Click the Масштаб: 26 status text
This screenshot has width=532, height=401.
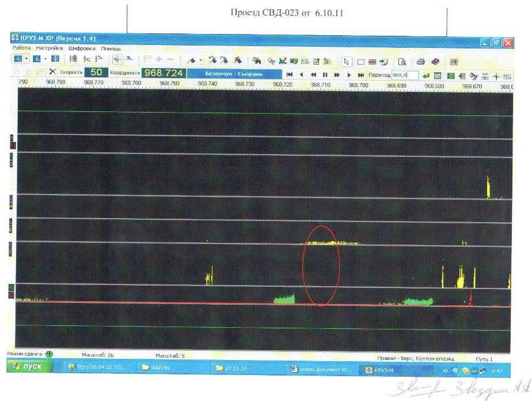coord(98,355)
